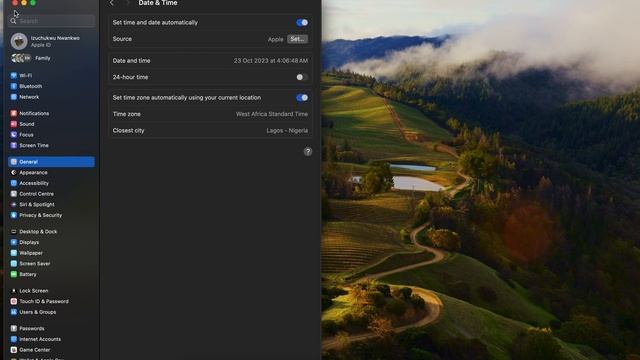Open Wi-Fi settings icon in sidebar
Image resolution: width=640 pixels, height=360 pixels.
(x=13, y=76)
